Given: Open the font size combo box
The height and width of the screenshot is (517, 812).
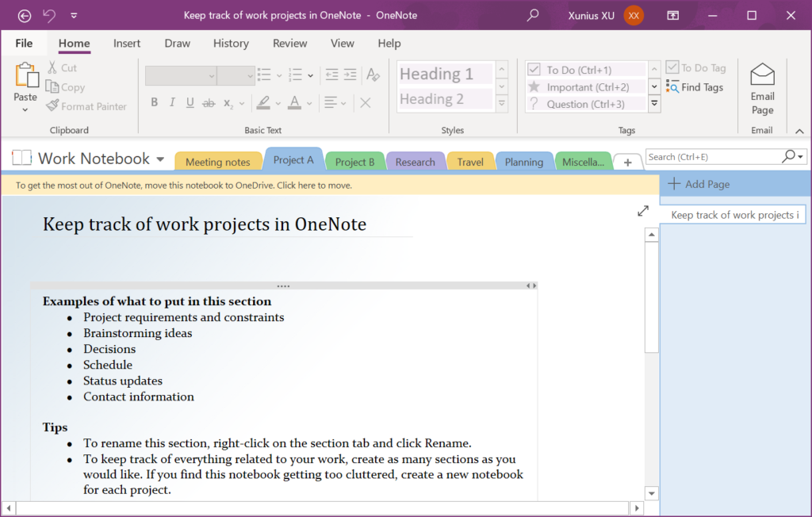Looking at the screenshot, I should (236, 75).
